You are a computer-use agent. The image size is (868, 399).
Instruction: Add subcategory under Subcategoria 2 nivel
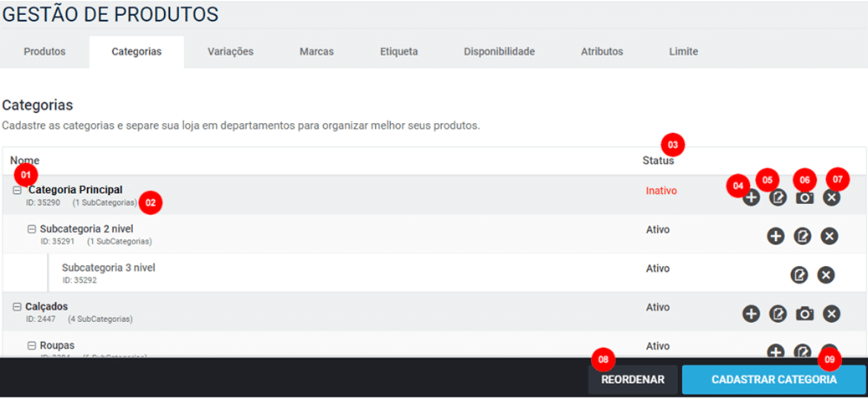click(x=776, y=236)
